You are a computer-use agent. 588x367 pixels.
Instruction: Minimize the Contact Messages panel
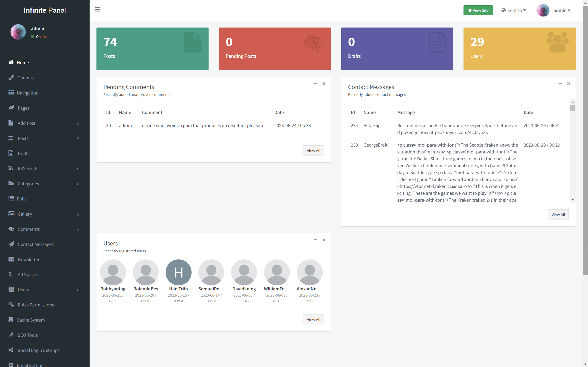pos(560,83)
